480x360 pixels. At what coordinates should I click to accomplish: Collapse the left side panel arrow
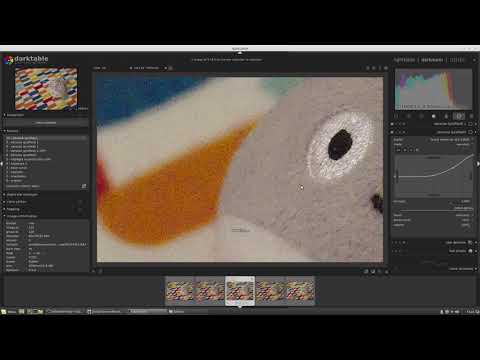tap(2, 164)
